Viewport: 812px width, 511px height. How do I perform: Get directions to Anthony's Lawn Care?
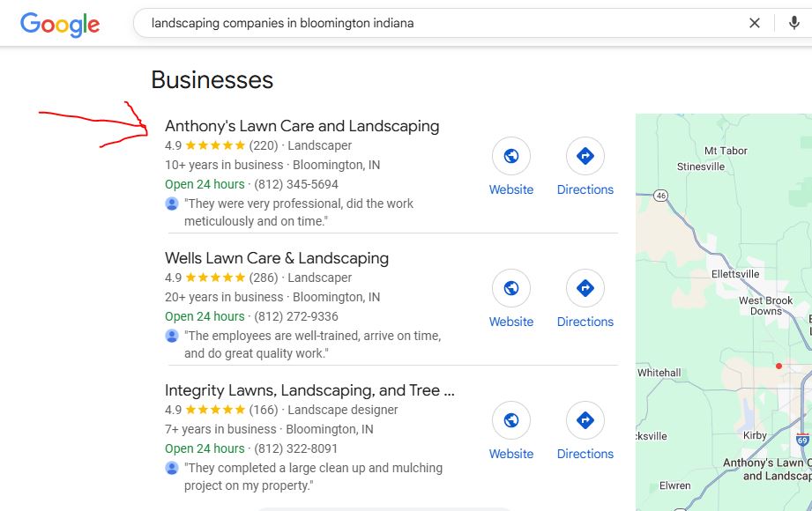[x=585, y=157]
